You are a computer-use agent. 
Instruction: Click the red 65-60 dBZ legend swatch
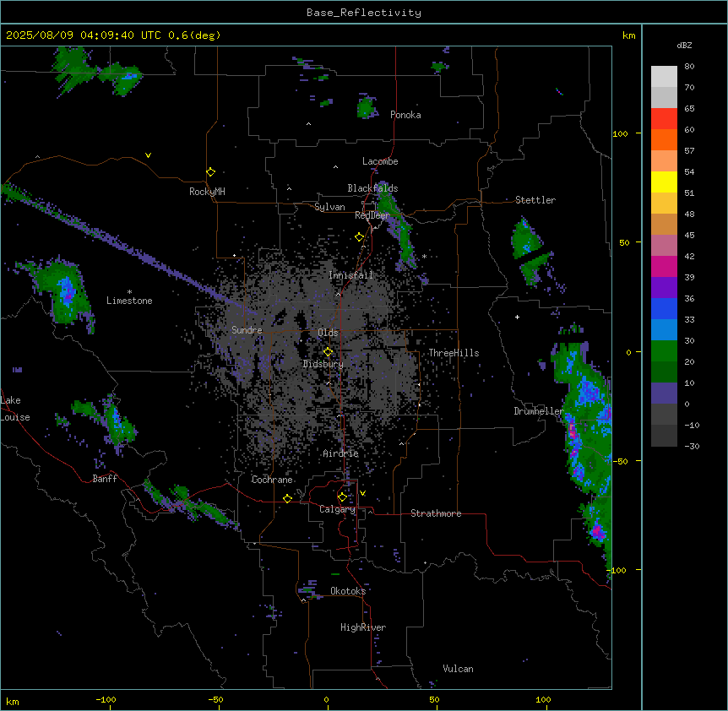[664, 119]
